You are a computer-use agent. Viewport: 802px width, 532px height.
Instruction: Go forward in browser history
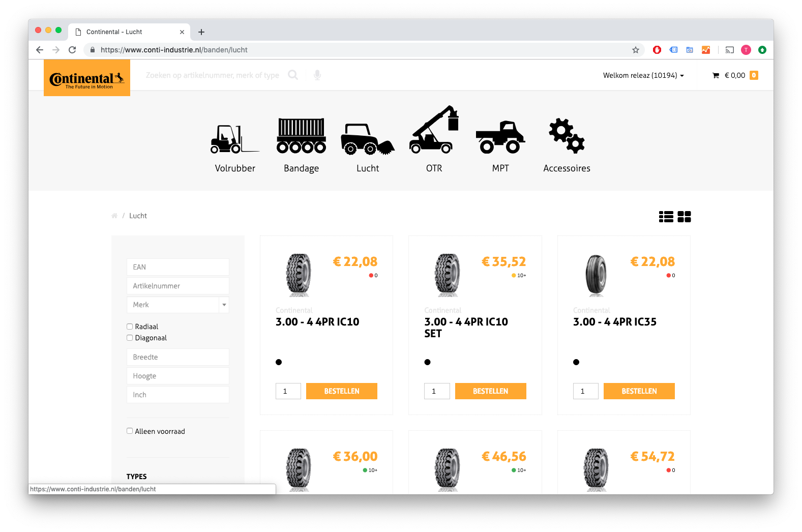(56, 50)
